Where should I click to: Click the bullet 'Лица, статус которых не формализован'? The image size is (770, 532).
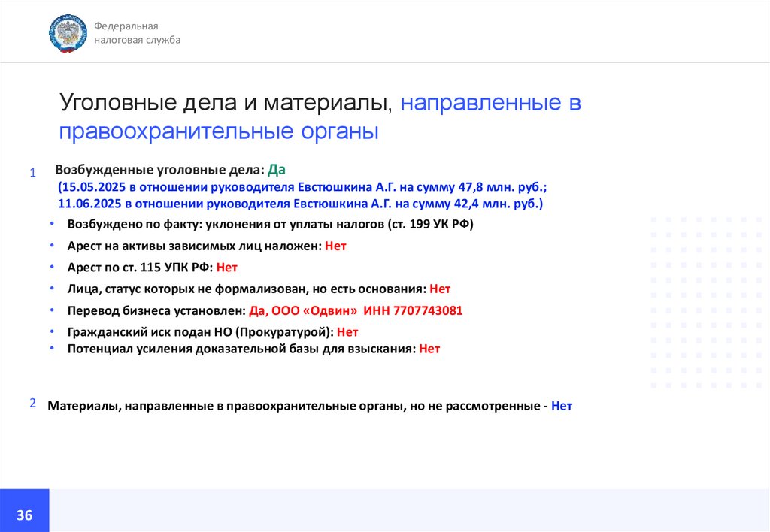tap(259, 289)
